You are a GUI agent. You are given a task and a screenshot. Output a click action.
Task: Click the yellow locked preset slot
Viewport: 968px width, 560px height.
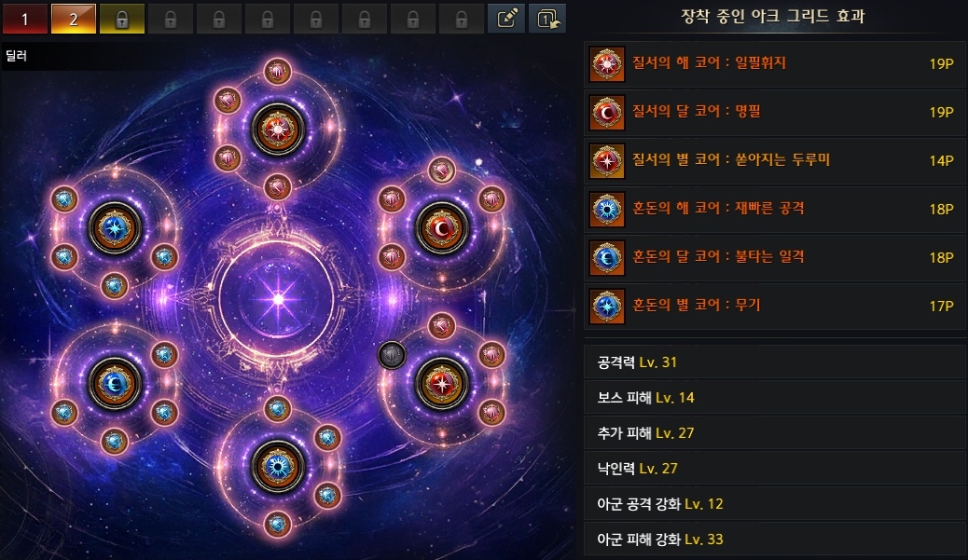[x=122, y=19]
